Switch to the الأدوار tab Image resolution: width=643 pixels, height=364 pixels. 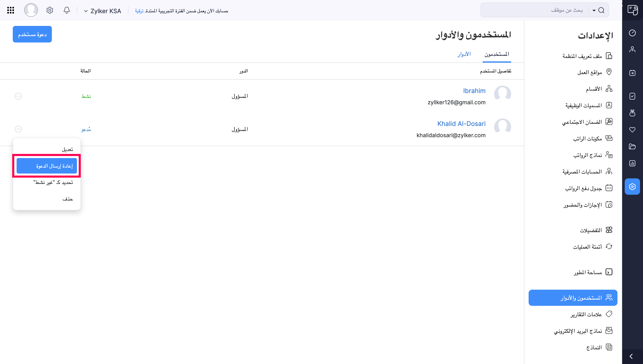coord(464,54)
